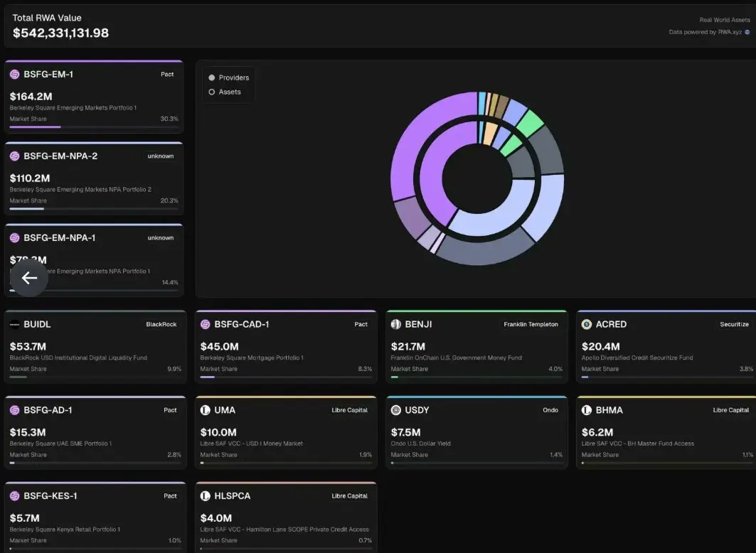
Task: Click the BENJI Franklin Templeton logo icon
Action: coord(396,324)
